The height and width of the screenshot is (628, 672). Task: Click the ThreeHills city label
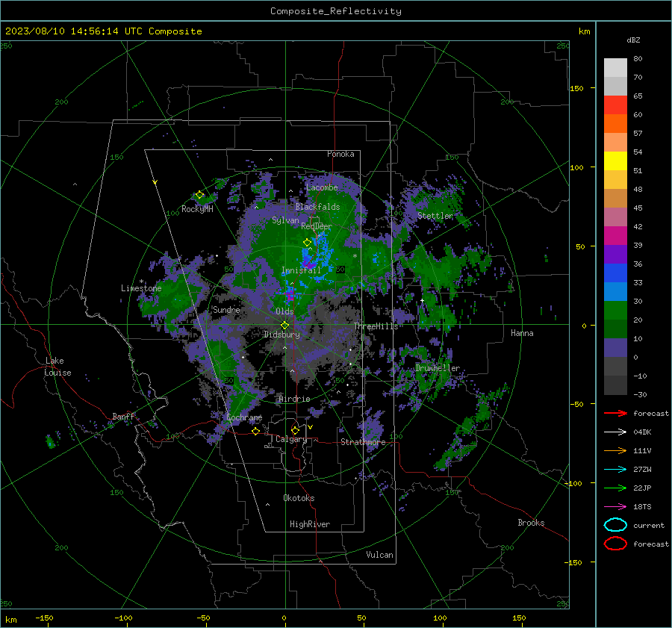(376, 326)
